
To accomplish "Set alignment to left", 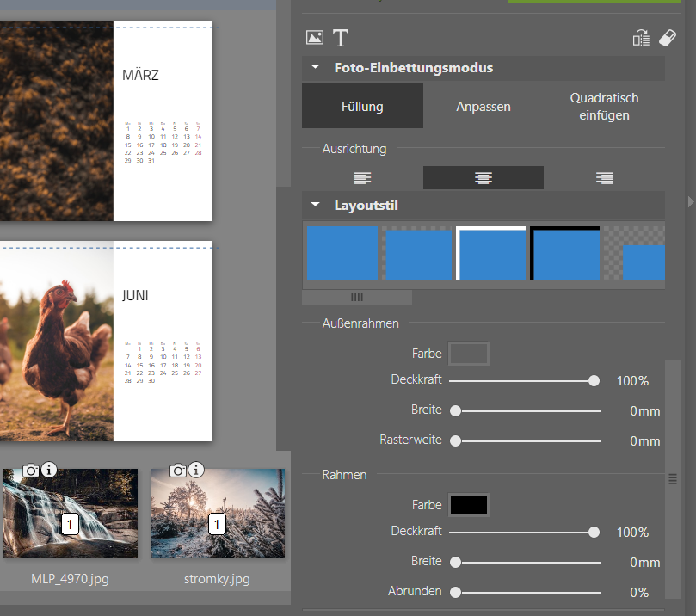I will click(363, 178).
